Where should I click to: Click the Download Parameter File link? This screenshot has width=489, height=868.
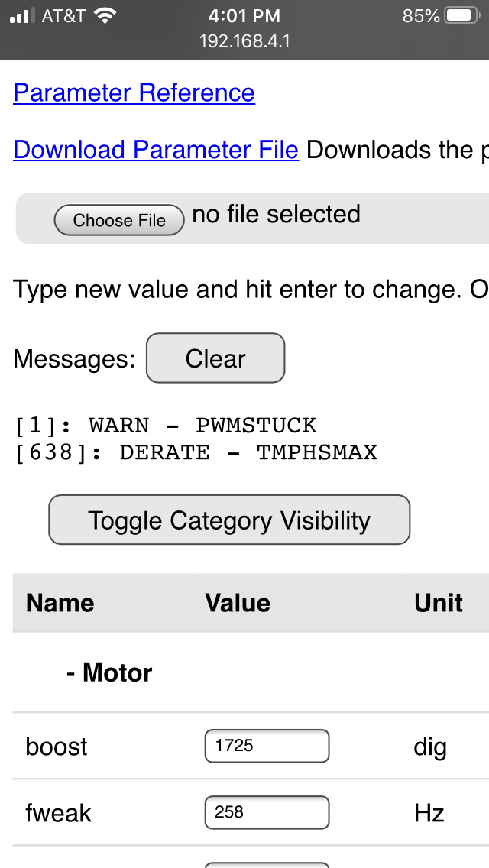coord(155,150)
